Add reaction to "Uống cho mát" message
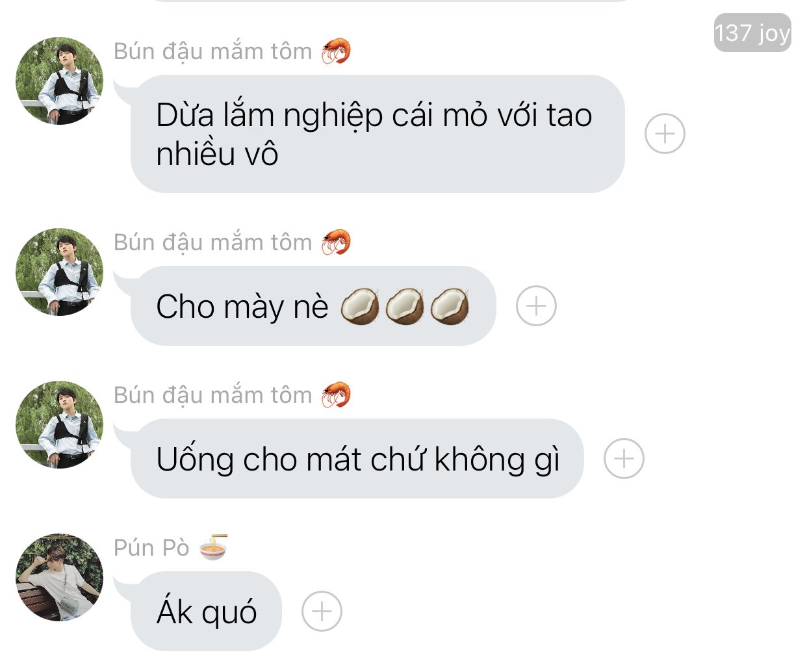 coord(624,458)
